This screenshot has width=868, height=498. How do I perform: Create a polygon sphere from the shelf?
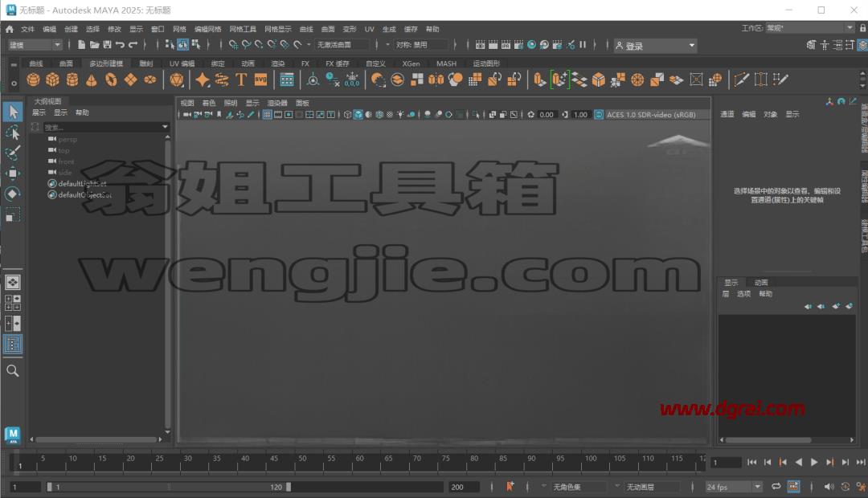(33, 80)
